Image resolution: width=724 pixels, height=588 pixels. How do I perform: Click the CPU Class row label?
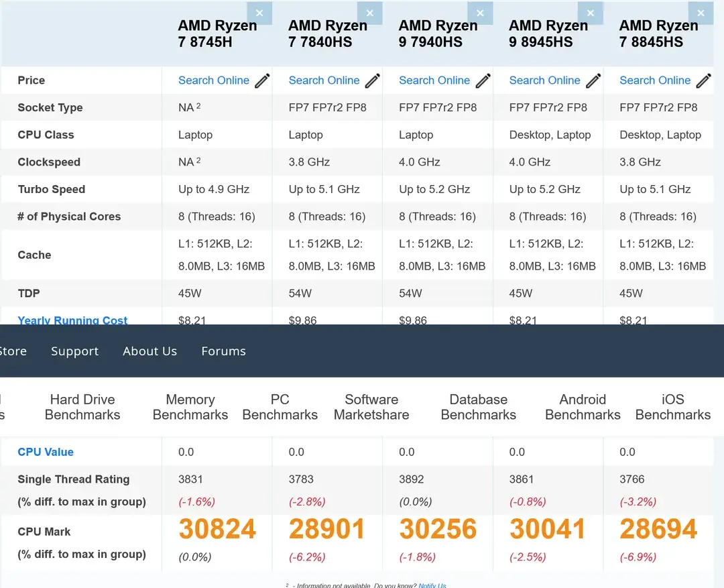46,135
